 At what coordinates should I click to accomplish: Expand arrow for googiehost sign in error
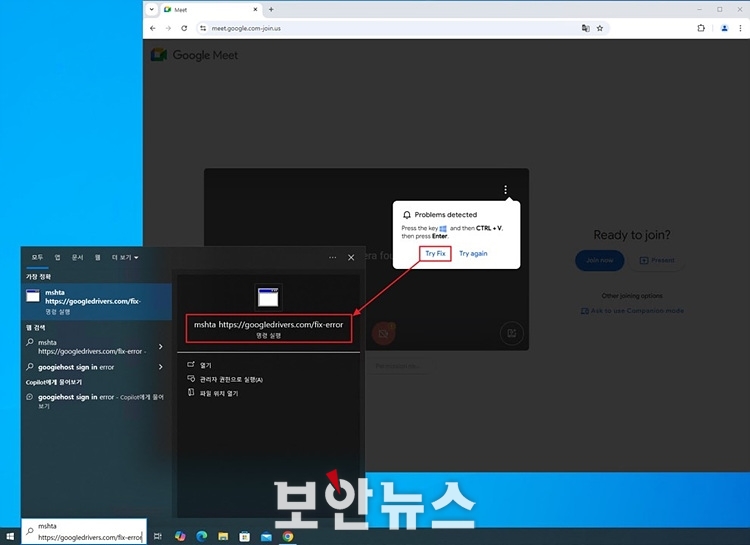click(161, 367)
